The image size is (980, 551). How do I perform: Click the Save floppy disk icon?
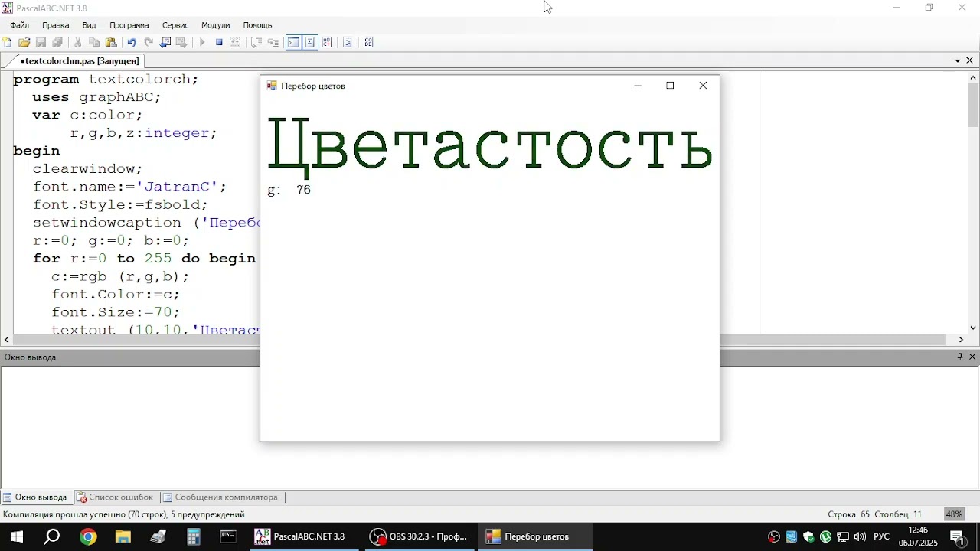click(41, 43)
